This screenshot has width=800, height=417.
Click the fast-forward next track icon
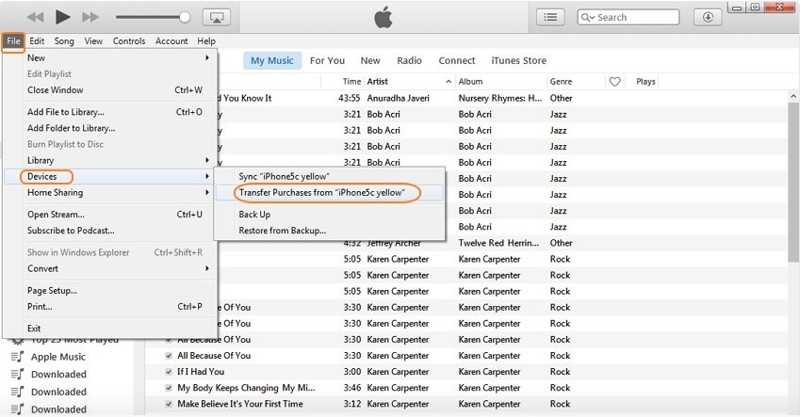(91, 17)
